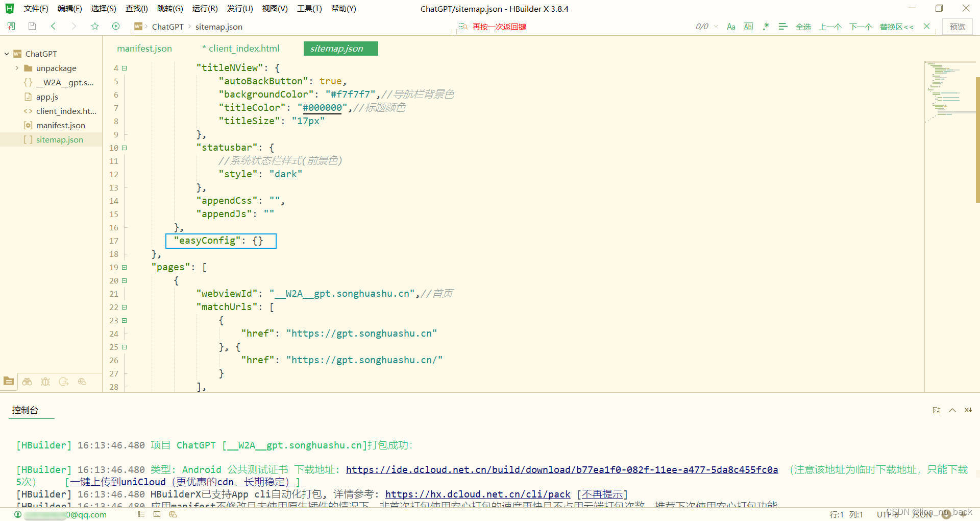This screenshot has width=980, height=521.
Task: Open the debug bug panel icon
Action: (x=45, y=382)
